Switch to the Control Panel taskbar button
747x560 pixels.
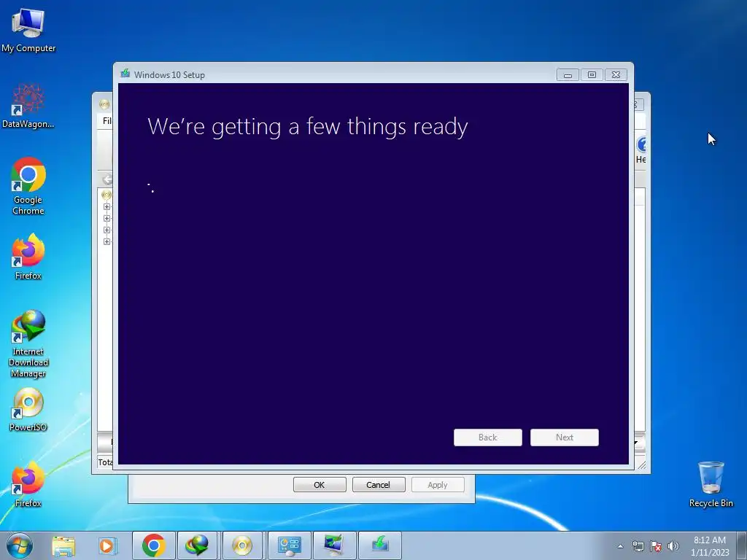coord(289,545)
